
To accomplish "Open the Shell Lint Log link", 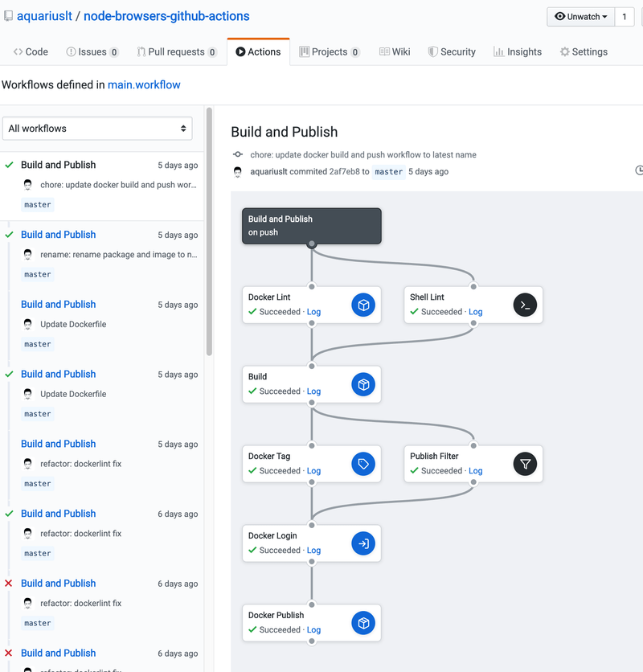I will click(475, 312).
